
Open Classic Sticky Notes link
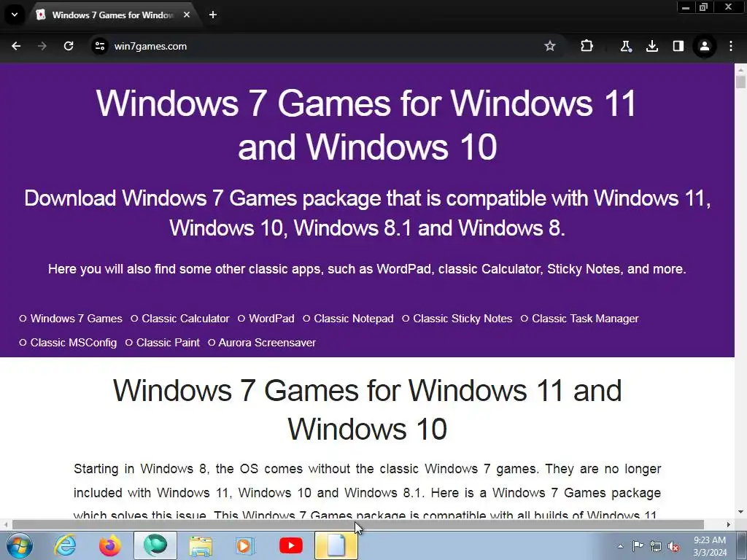462,319
